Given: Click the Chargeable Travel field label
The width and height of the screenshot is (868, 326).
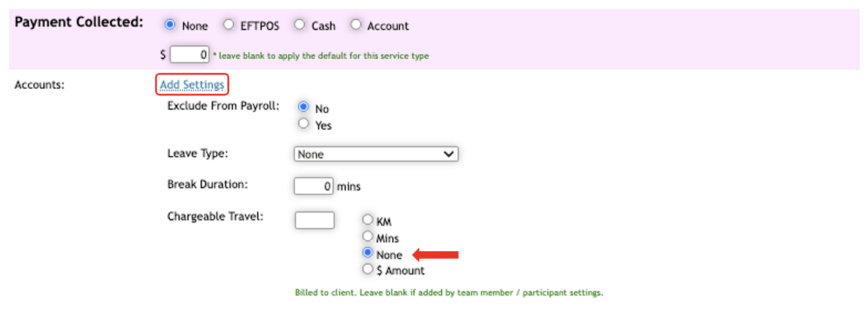Looking at the screenshot, I should tap(215, 216).
